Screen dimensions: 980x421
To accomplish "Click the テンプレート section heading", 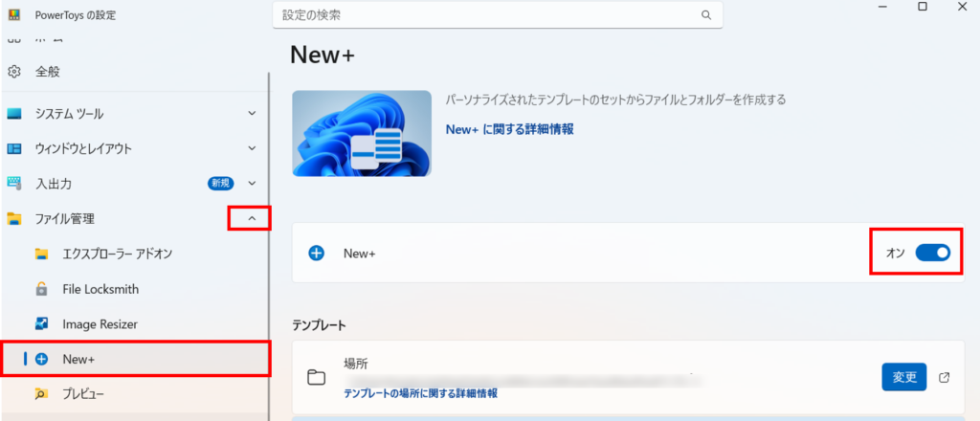I will pyautogui.click(x=319, y=324).
